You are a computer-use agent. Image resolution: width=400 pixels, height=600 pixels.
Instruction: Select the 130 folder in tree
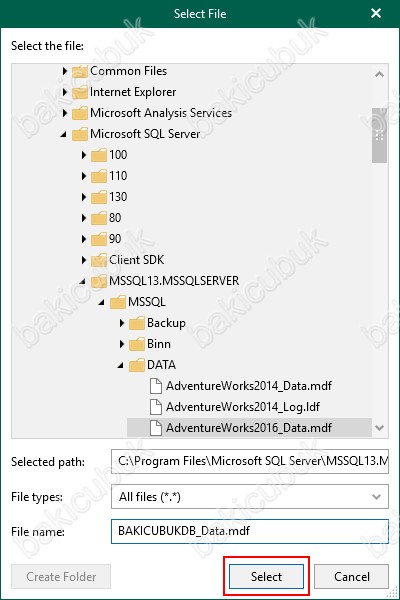(x=118, y=197)
